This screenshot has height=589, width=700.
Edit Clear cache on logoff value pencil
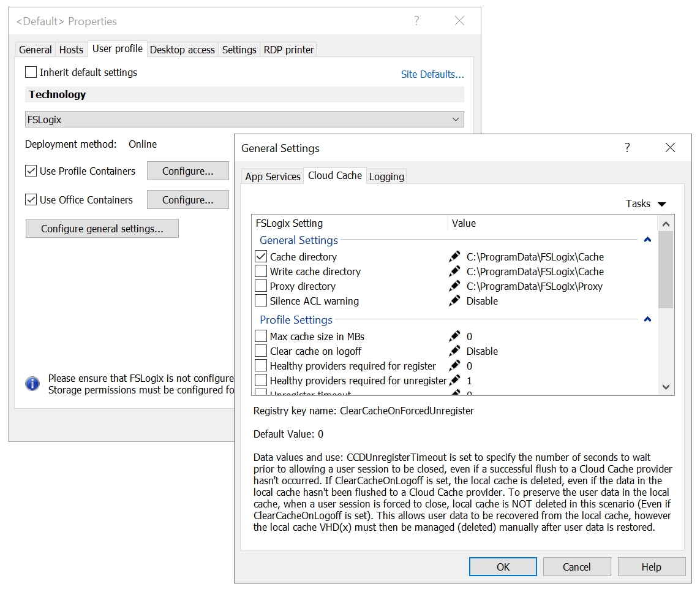[454, 351]
